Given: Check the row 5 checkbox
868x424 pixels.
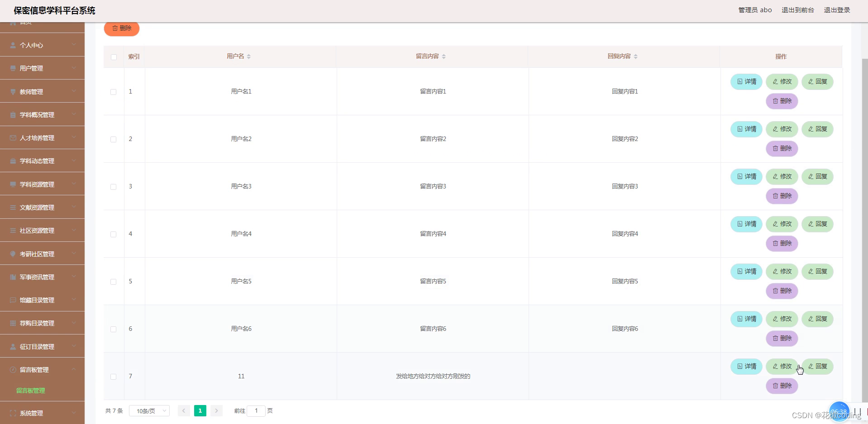Looking at the screenshot, I should tap(114, 282).
